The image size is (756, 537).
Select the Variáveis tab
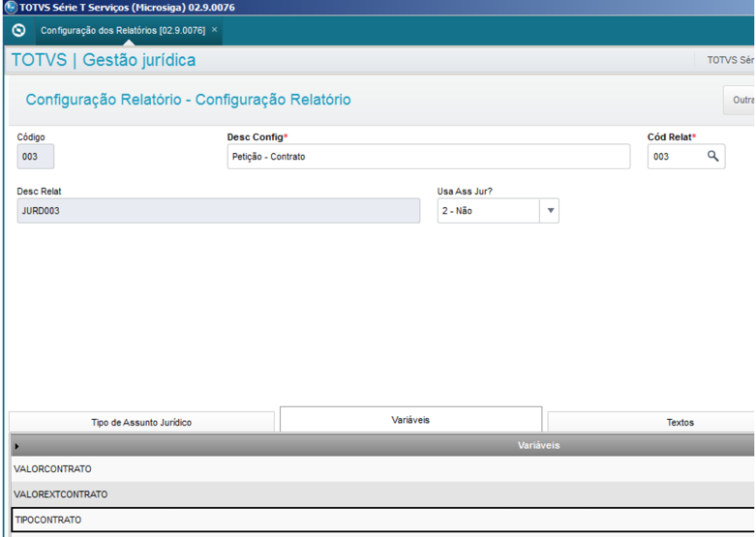410,420
